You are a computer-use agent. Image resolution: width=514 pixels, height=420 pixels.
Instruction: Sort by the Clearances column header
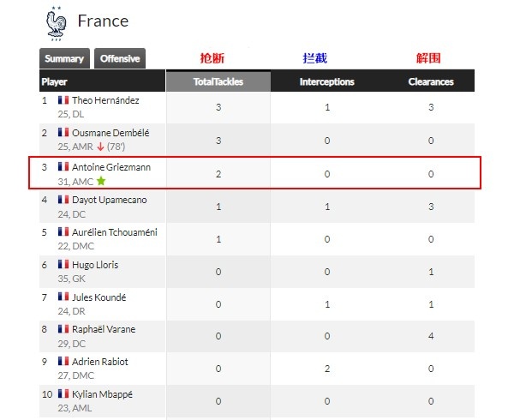[431, 81]
